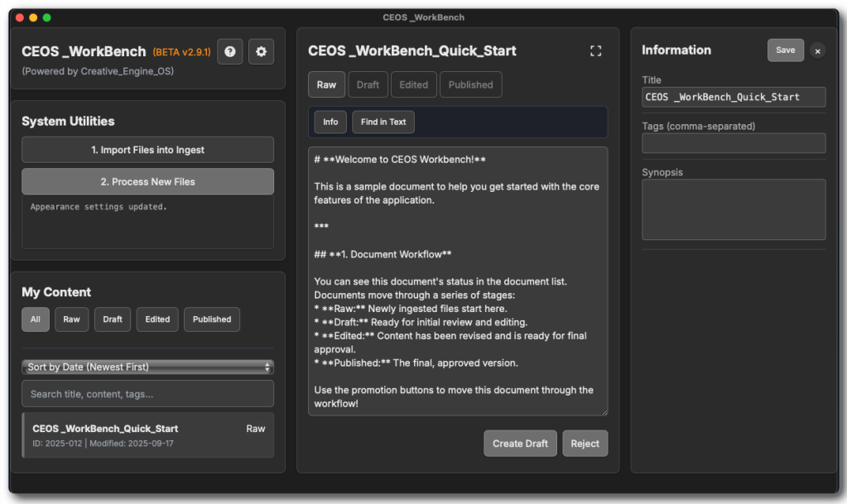This screenshot has width=847, height=504.
Task: Expand the Quick Start document to fullscreen
Action: tap(595, 50)
